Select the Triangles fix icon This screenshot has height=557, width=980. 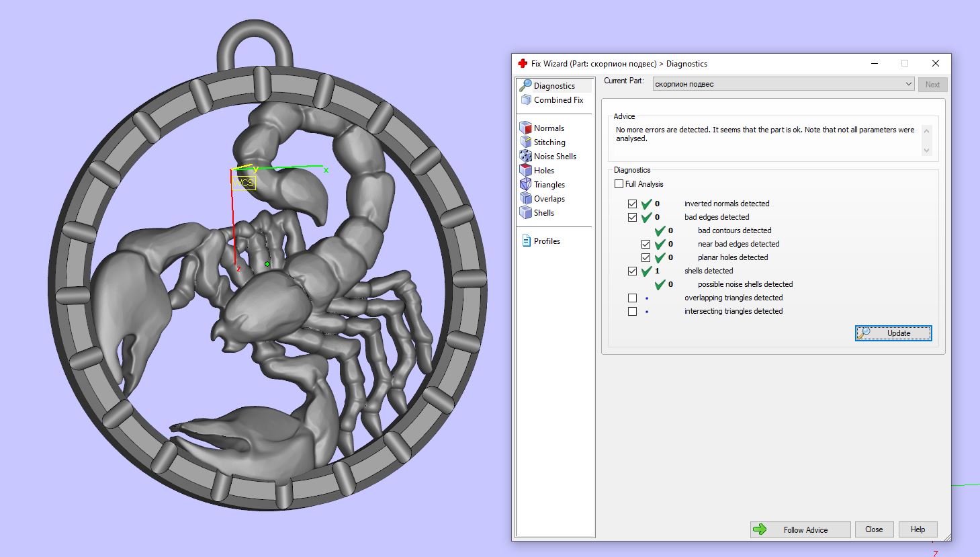point(526,184)
